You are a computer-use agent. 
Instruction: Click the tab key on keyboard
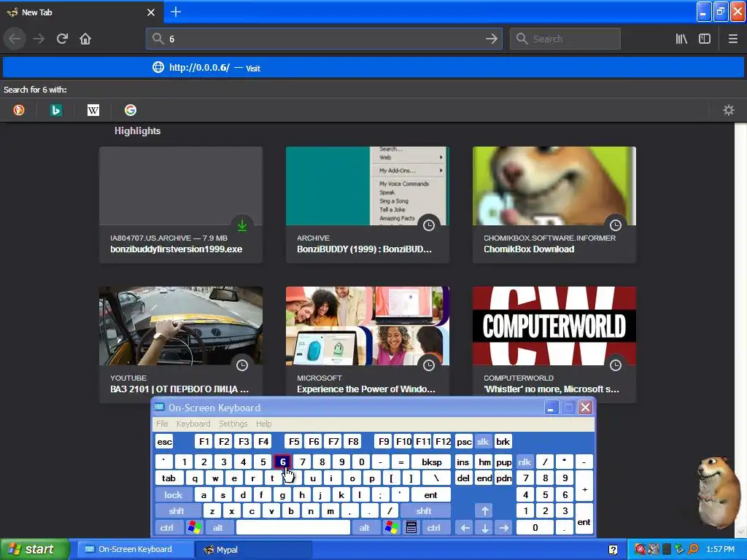click(169, 478)
